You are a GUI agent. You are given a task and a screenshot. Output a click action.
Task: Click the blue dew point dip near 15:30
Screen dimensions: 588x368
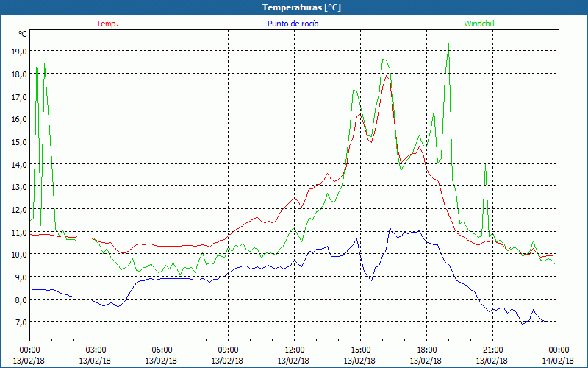371,280
